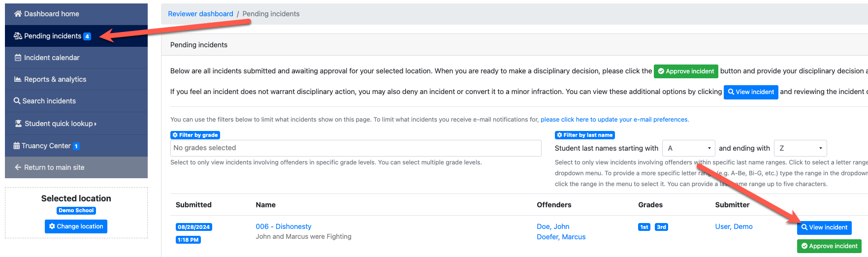This screenshot has width=868, height=257.
Task: Click the No grades selected filter field
Action: tap(355, 148)
